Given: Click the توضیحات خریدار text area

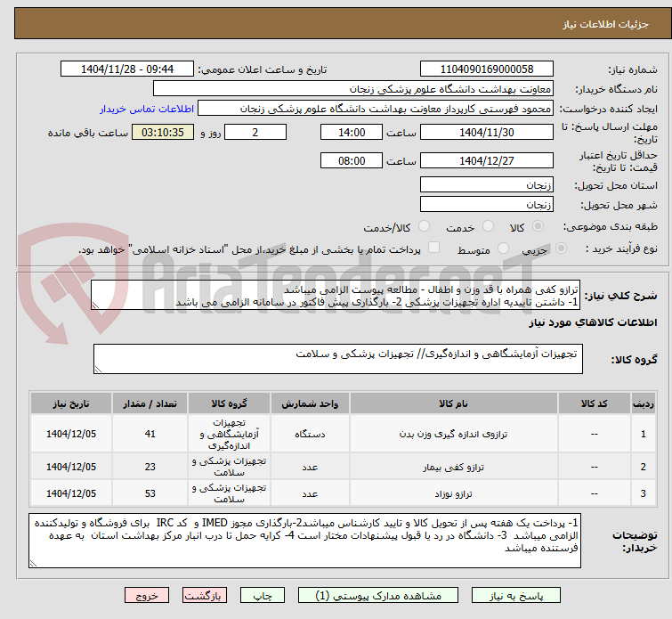Looking at the screenshot, I should 305,541.
